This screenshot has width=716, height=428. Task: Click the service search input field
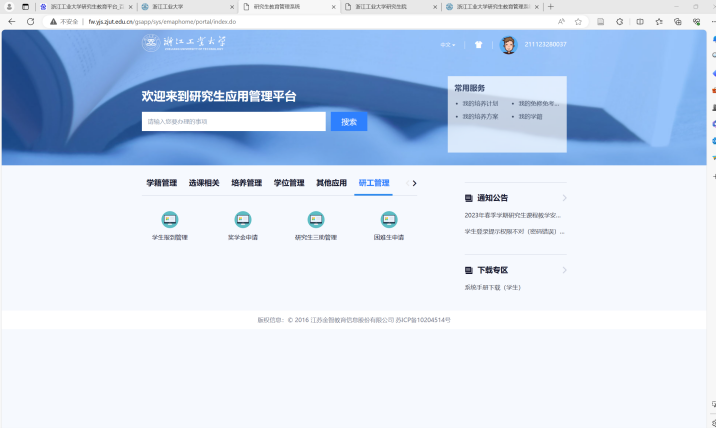[234, 122]
